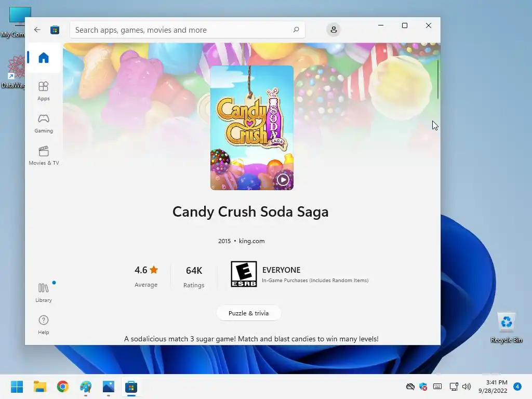Screen dimensions: 532x399
Task: Play the Candy Crush Soda trailer
Action: [x=283, y=180]
